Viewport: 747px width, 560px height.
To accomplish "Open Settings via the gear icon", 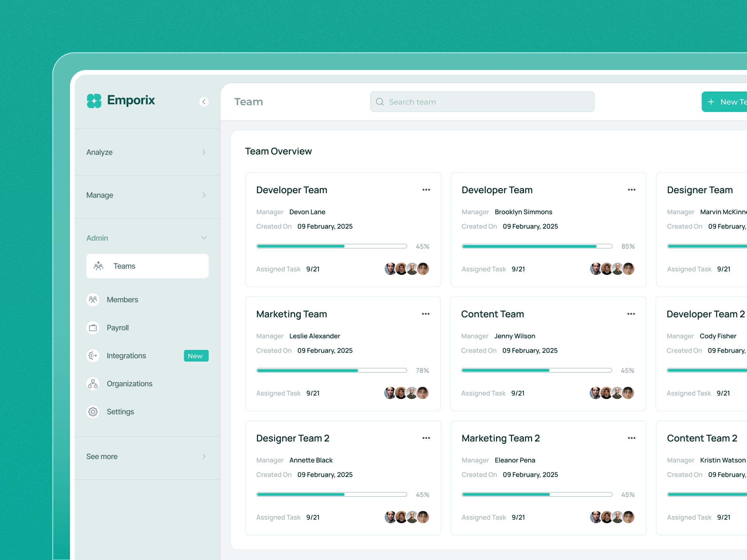I will [92, 412].
